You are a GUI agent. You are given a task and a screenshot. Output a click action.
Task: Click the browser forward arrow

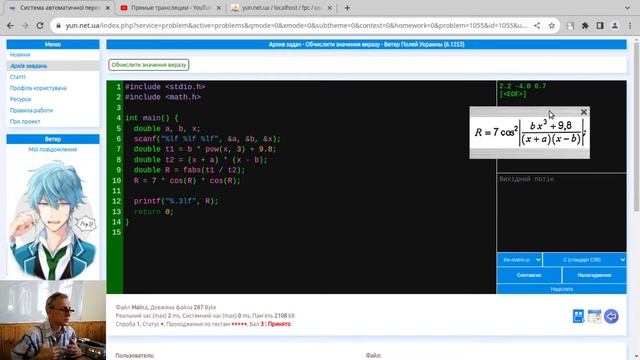click(x=25, y=25)
